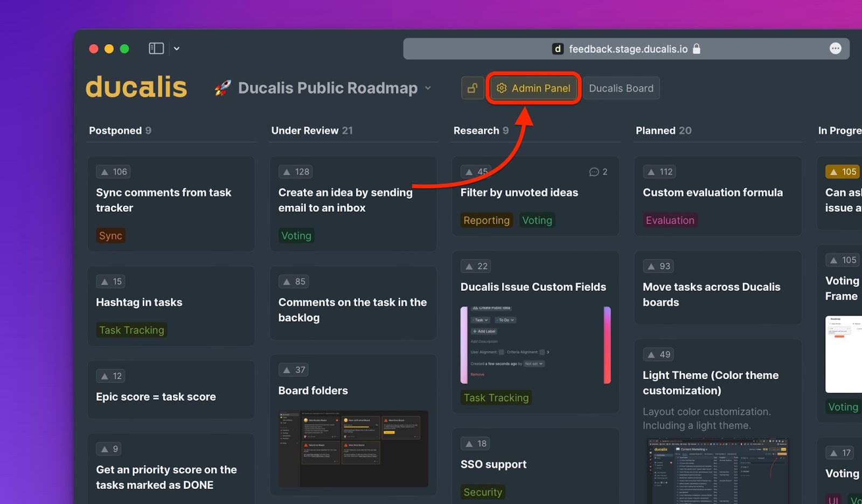
Task: Open 'Comments on the task in the backlog'
Action: tap(352, 310)
